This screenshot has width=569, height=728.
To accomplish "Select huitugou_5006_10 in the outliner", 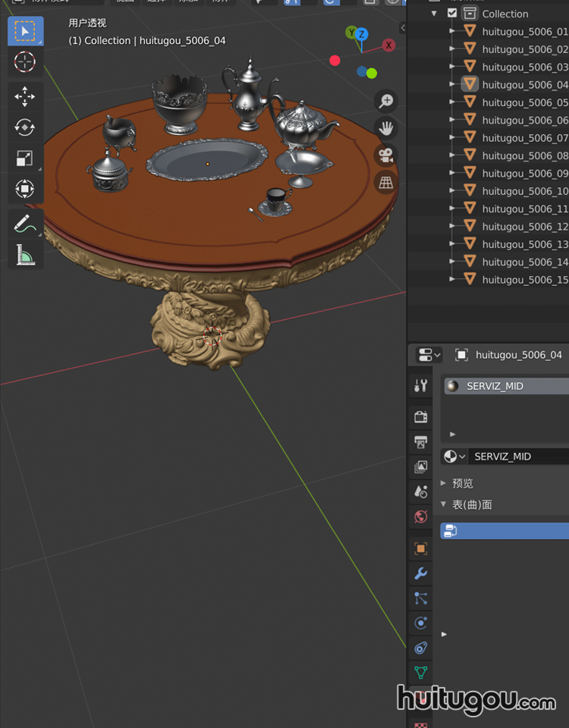I will tap(524, 191).
